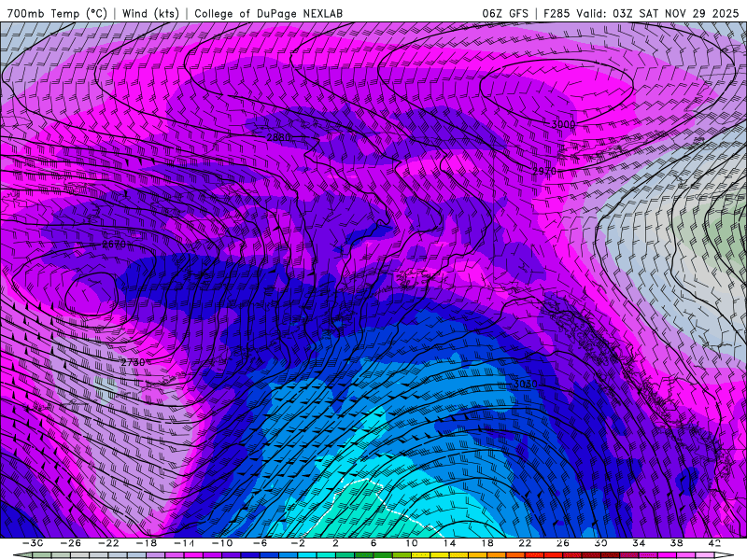Click the 'Wind (kts)' header label

pos(150,13)
